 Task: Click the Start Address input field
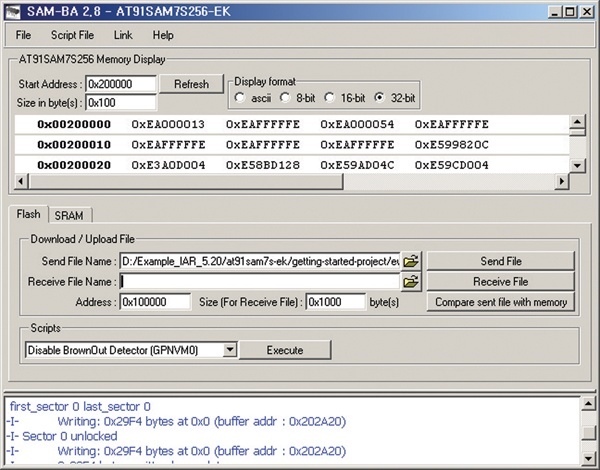pos(120,84)
